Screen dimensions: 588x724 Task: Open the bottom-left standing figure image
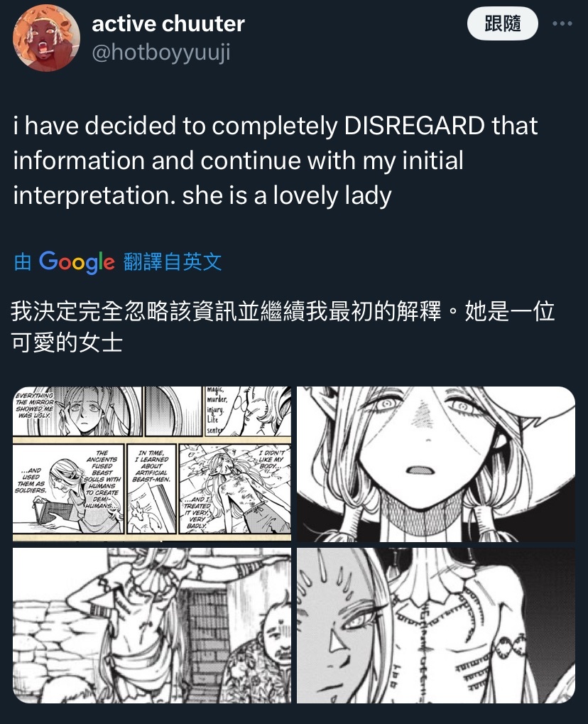click(x=152, y=626)
